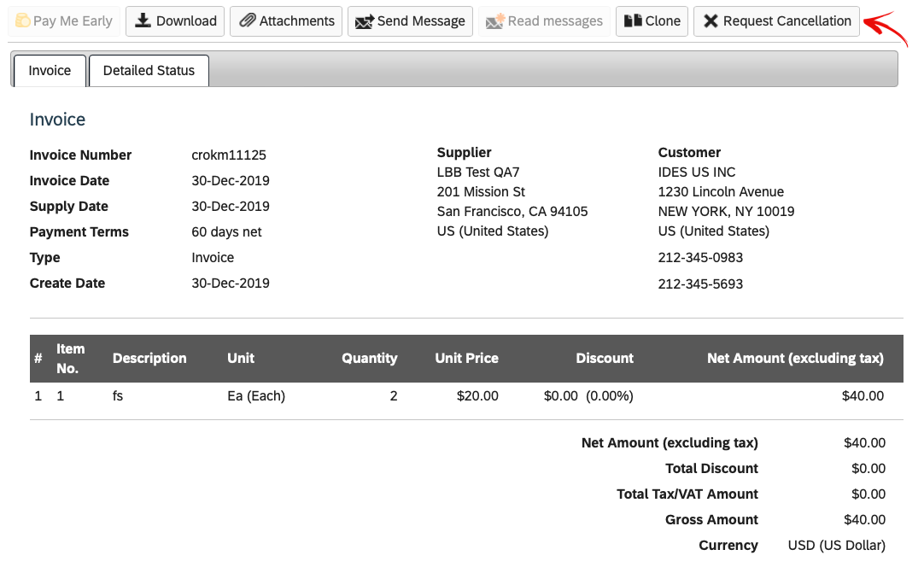
Task: Return to the Invoice tab
Action: pos(49,71)
